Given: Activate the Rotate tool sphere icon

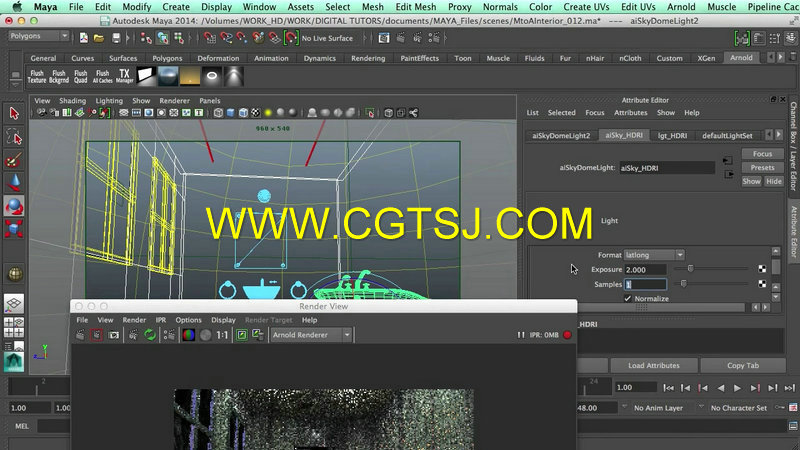Looking at the screenshot, I should (x=14, y=206).
